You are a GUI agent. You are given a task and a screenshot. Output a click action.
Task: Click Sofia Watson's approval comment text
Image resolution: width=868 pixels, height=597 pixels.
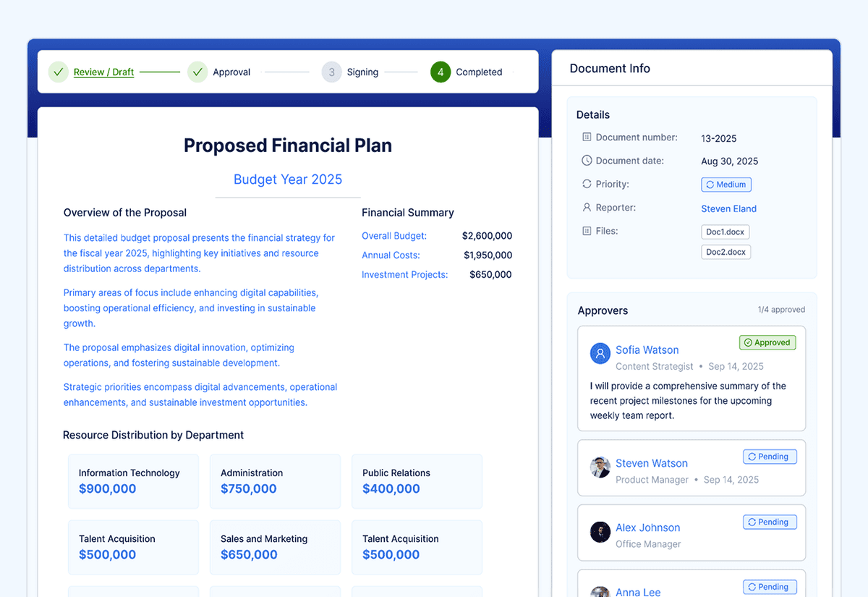tap(688, 401)
